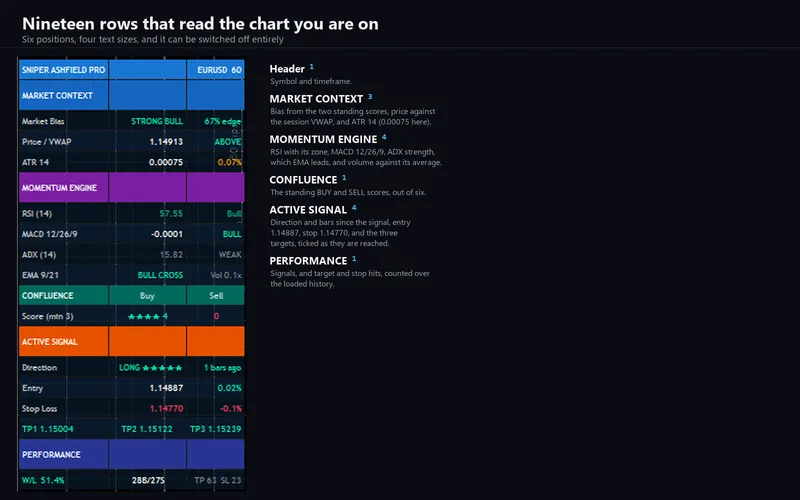Click the Buy column header
This screenshot has height=500, width=800.
pos(147,295)
